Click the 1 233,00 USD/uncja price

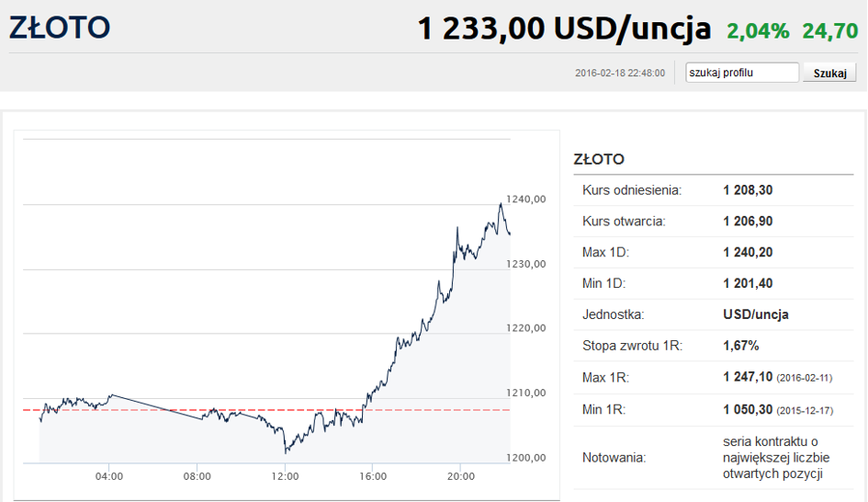click(564, 29)
